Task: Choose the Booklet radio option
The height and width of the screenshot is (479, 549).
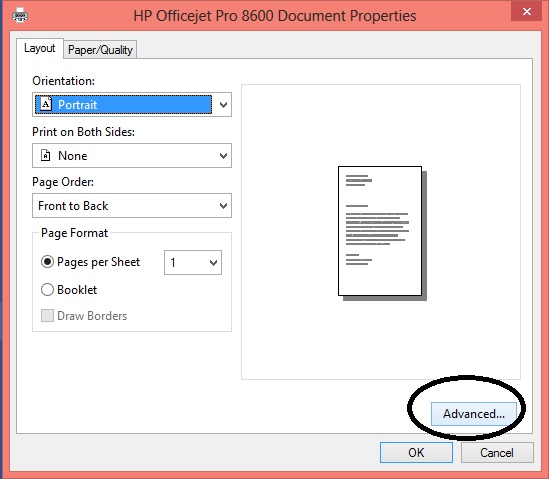Action: click(47, 290)
